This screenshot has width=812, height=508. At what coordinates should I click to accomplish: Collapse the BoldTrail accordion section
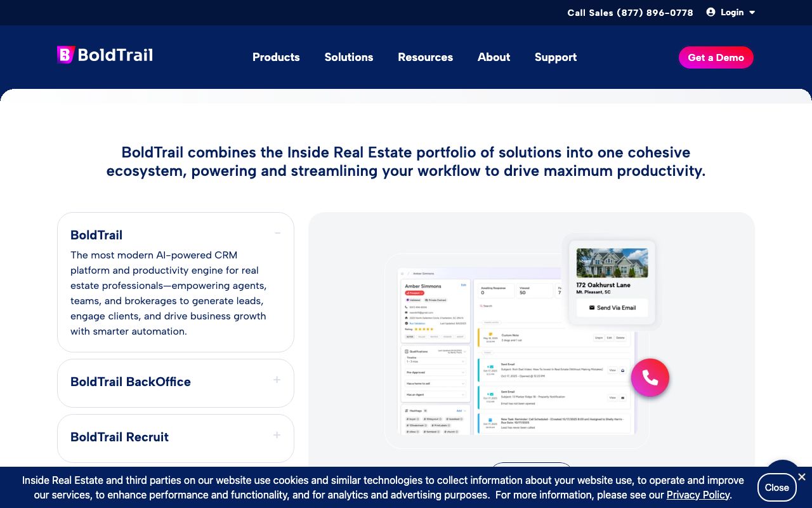tap(277, 233)
